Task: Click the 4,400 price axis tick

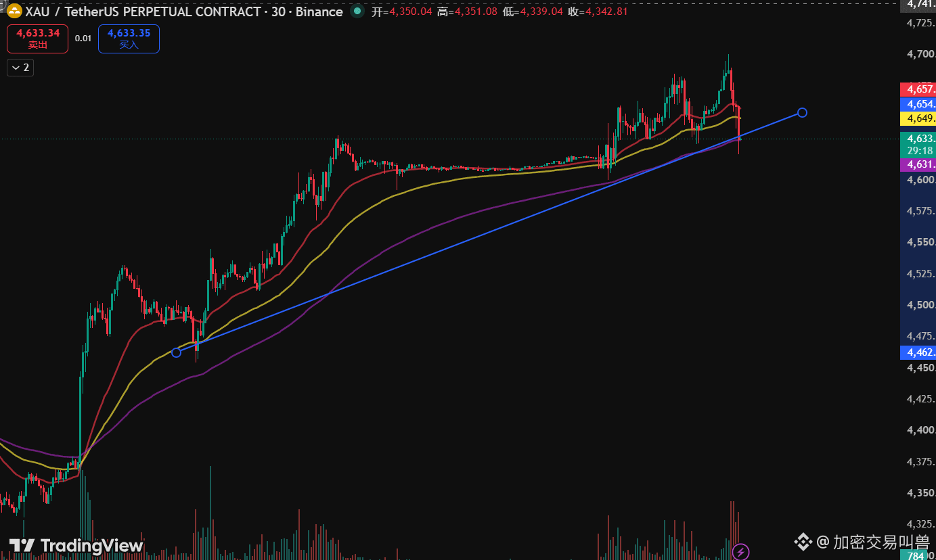Action: click(921, 430)
